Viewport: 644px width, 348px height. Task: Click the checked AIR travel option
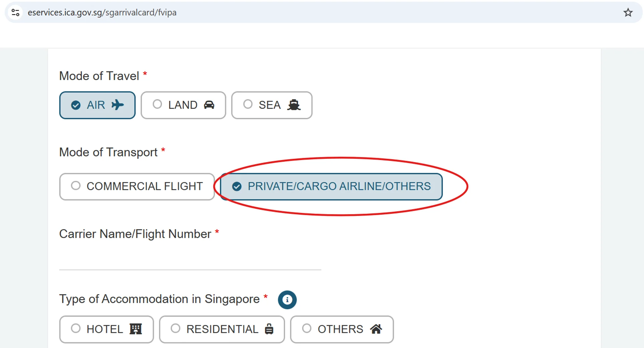(97, 105)
